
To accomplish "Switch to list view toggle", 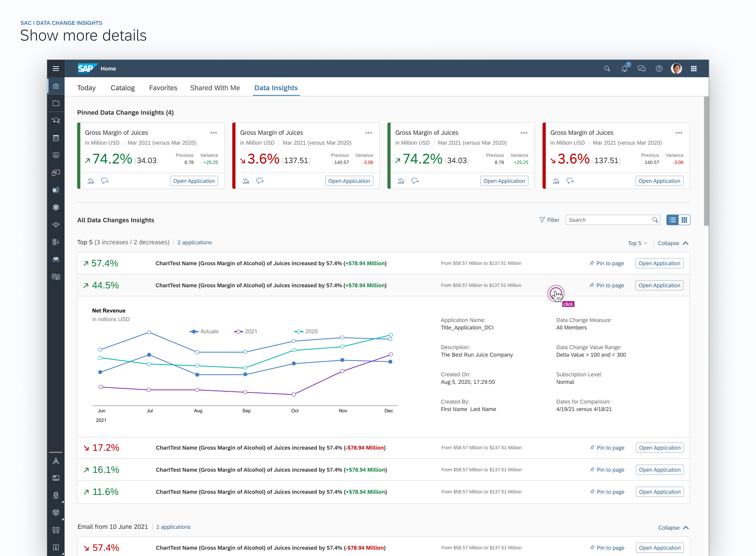I will click(673, 220).
